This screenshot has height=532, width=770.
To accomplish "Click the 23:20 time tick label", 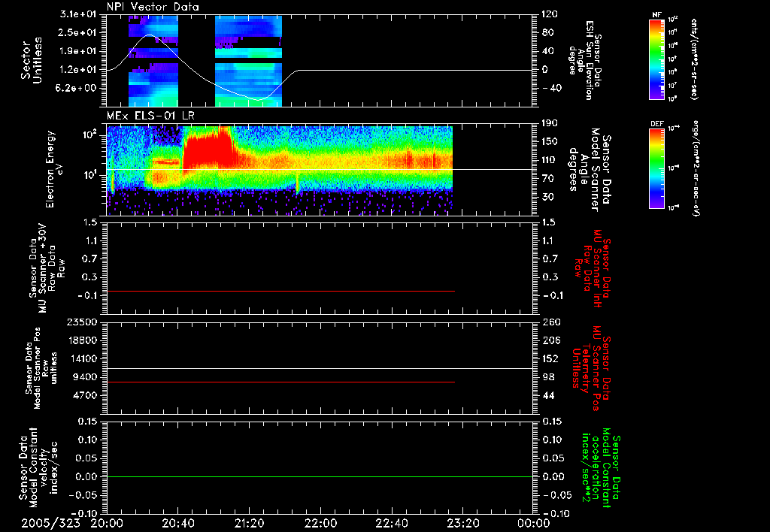I will pos(462,523).
